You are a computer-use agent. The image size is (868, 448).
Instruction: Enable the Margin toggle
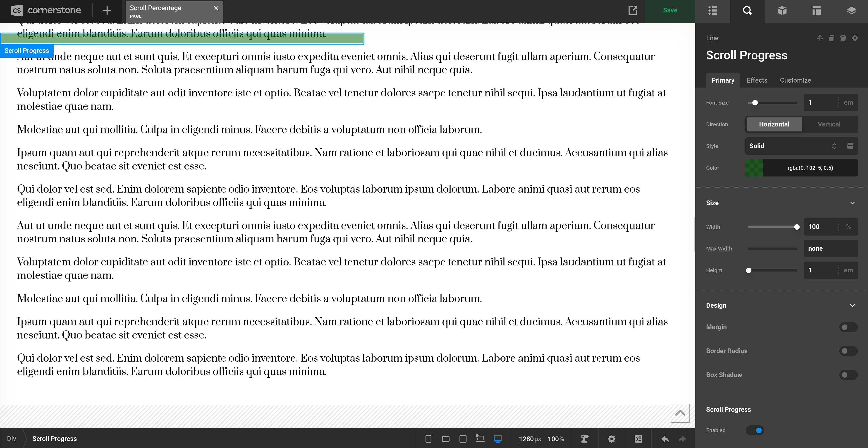[x=848, y=327]
